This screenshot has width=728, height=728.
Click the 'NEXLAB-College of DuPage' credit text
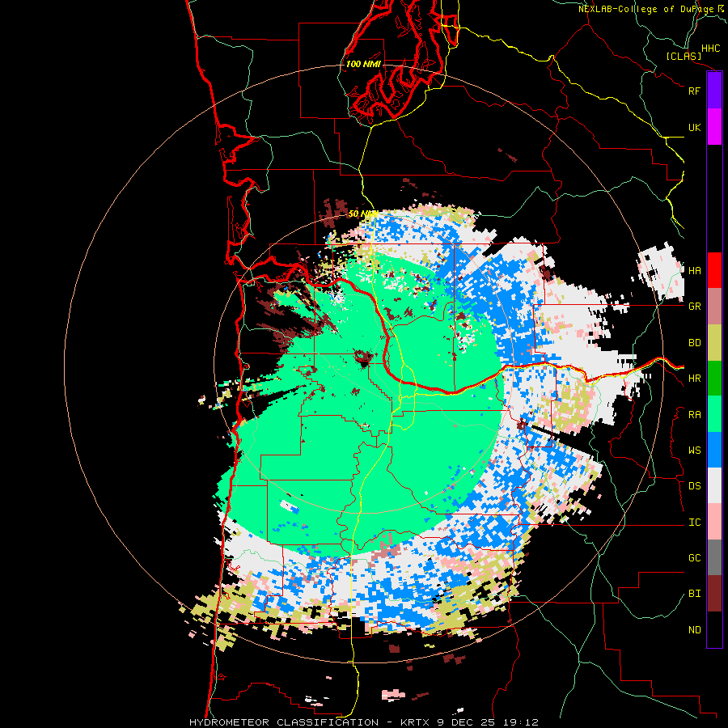tap(645, 9)
